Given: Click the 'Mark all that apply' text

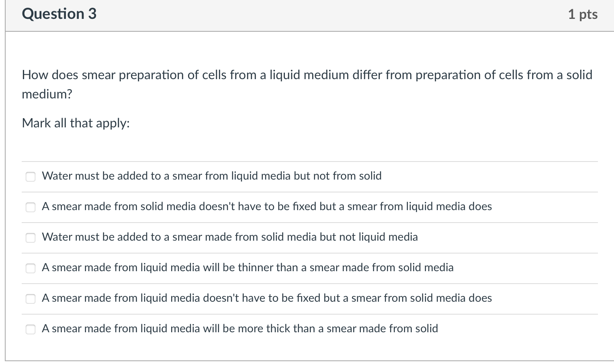Looking at the screenshot, I should click(x=76, y=123).
